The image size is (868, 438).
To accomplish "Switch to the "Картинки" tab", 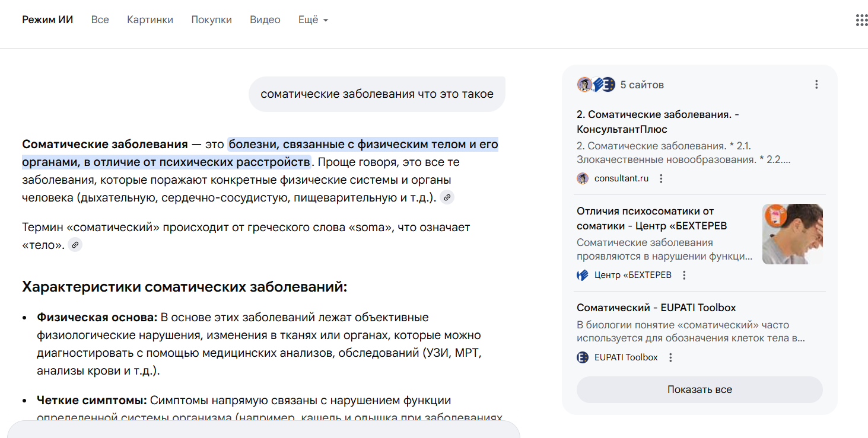I will 150,20.
